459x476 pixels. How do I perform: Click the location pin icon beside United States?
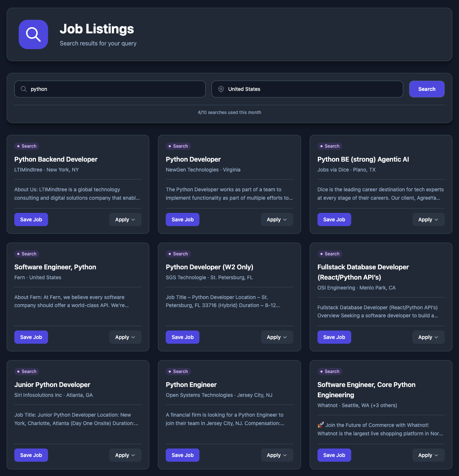(x=221, y=89)
